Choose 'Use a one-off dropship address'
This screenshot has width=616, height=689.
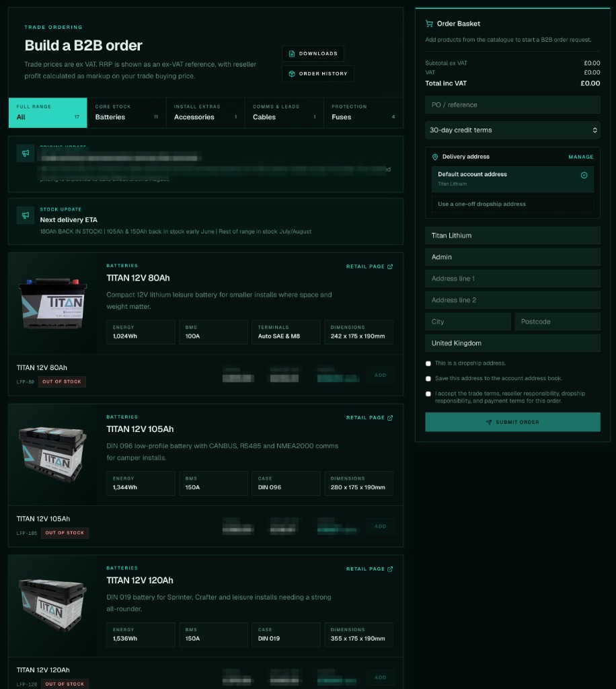click(x=512, y=204)
